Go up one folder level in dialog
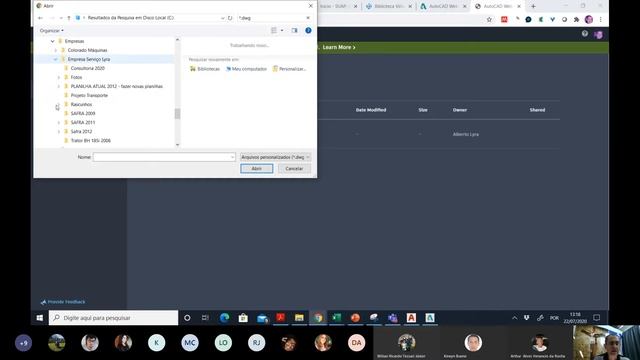Image resolution: width=640 pixels, height=360 pixels. [x=69, y=18]
